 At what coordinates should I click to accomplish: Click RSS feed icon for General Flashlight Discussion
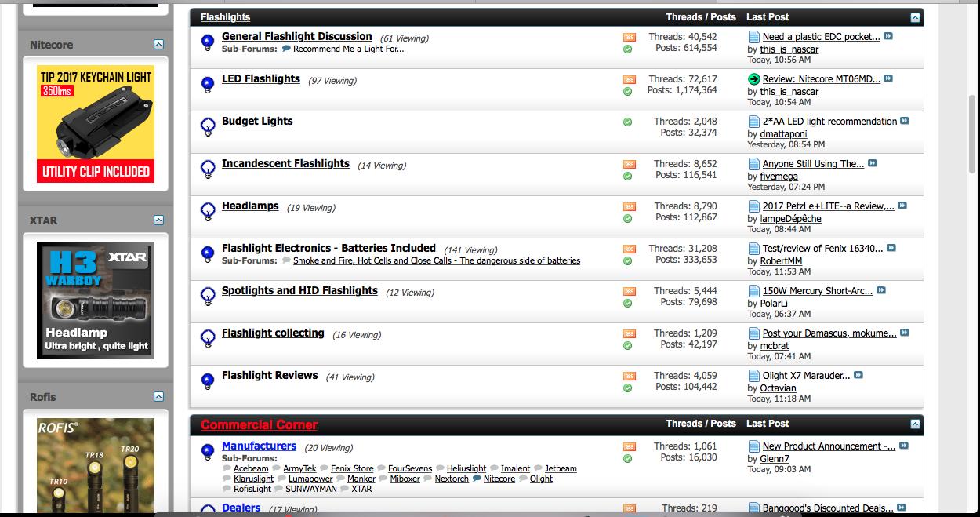(x=629, y=37)
